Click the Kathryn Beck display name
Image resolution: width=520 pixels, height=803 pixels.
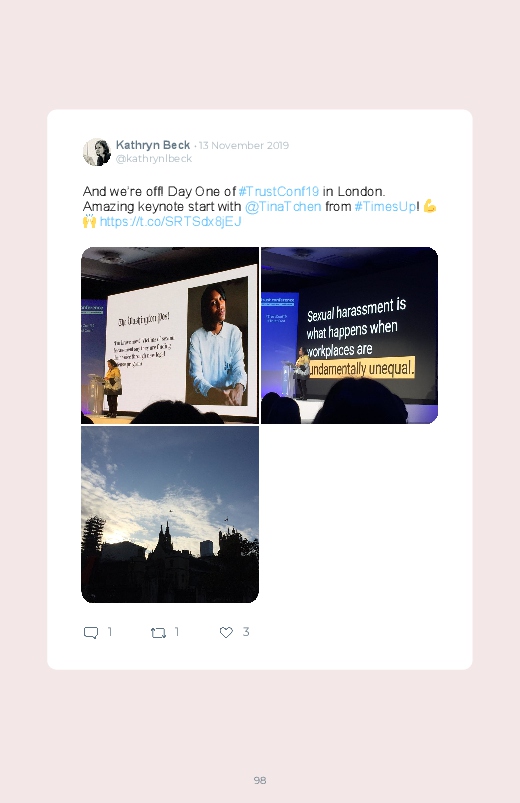pyautogui.click(x=153, y=145)
